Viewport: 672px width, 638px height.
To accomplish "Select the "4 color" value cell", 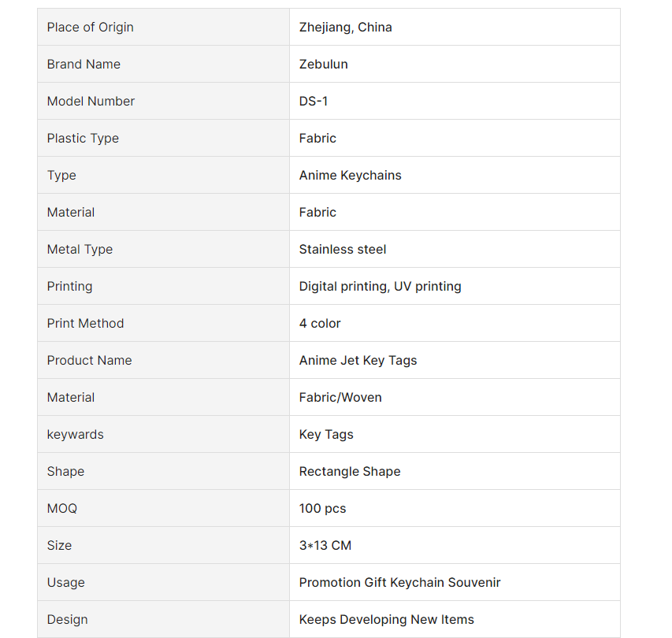I will pyautogui.click(x=320, y=324).
